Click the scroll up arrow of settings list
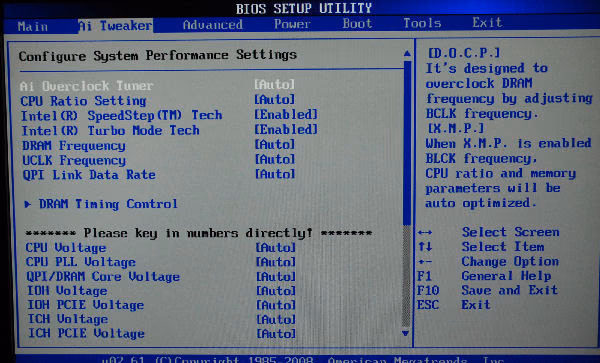Screen dimensions: 600x363 (x=407, y=53)
